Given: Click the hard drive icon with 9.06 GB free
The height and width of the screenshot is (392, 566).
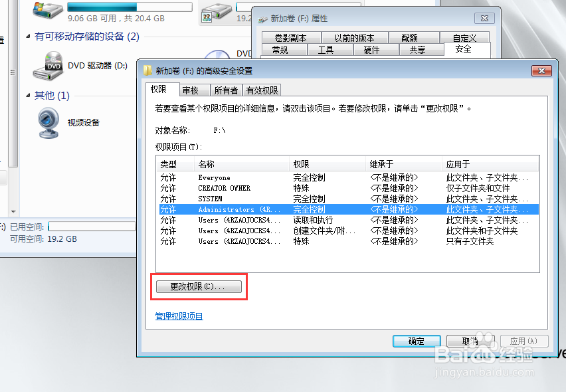Looking at the screenshot, I should pos(48,10).
